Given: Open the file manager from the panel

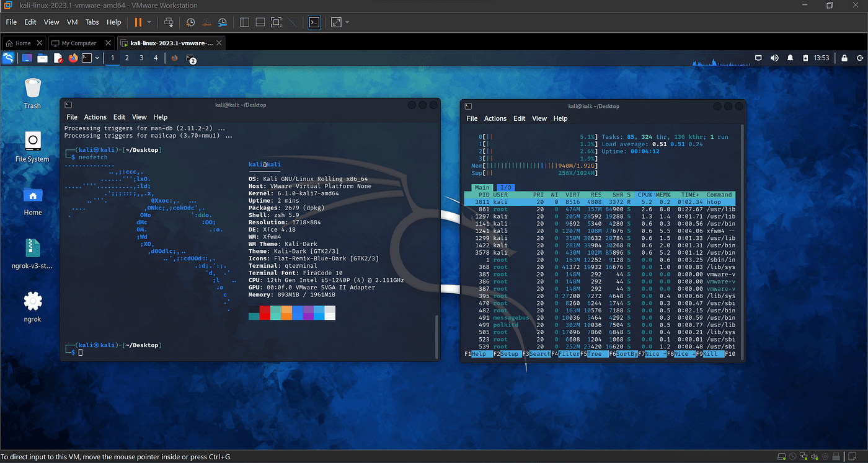Looking at the screenshot, I should pos(42,58).
